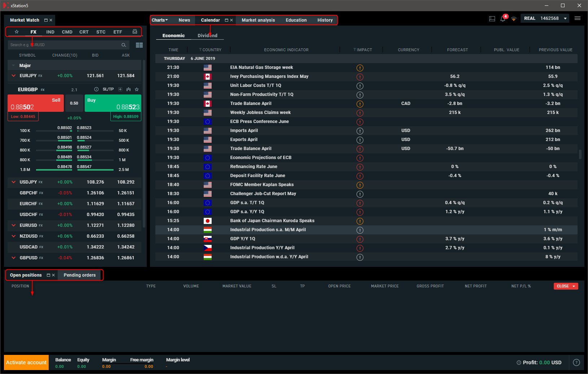Detach the Calendar tab with window icon
The width and height of the screenshot is (588, 374).
click(226, 20)
